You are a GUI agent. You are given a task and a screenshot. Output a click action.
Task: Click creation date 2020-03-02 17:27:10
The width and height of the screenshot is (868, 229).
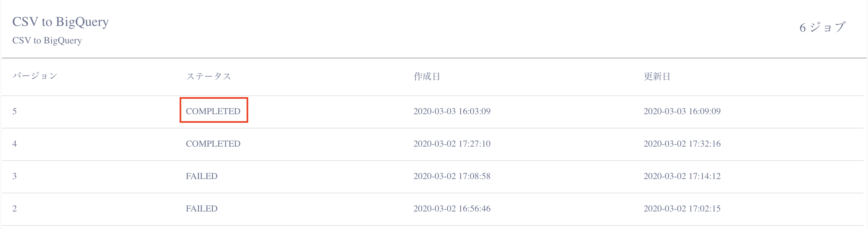coord(452,144)
